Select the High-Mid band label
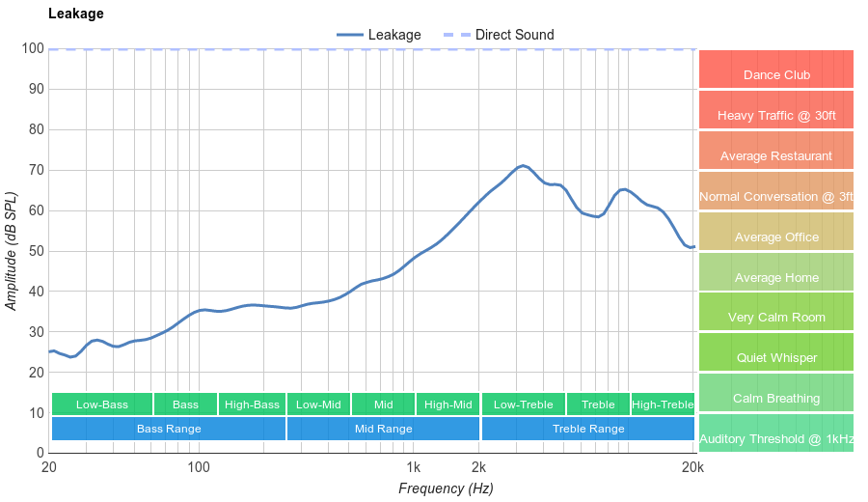Viewport: 868px width, 502px height. (448, 404)
